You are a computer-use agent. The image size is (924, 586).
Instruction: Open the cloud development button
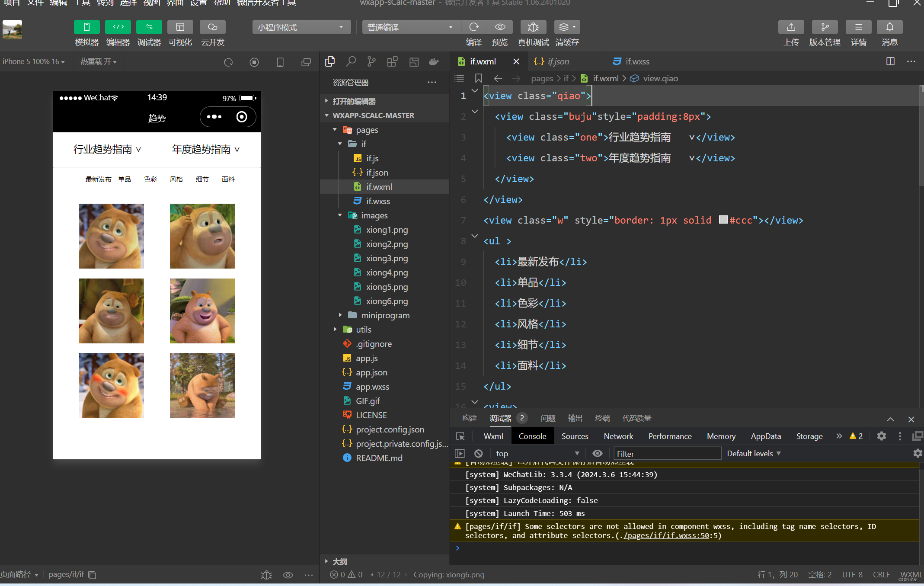tap(213, 27)
